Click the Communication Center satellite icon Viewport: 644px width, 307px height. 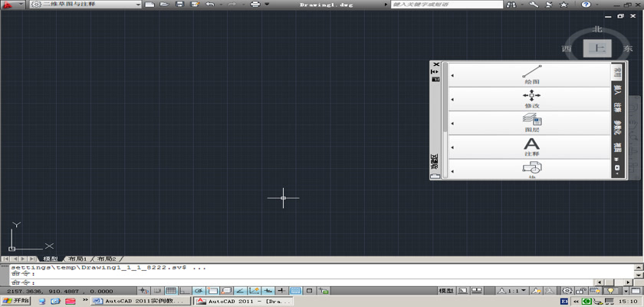[x=549, y=5]
